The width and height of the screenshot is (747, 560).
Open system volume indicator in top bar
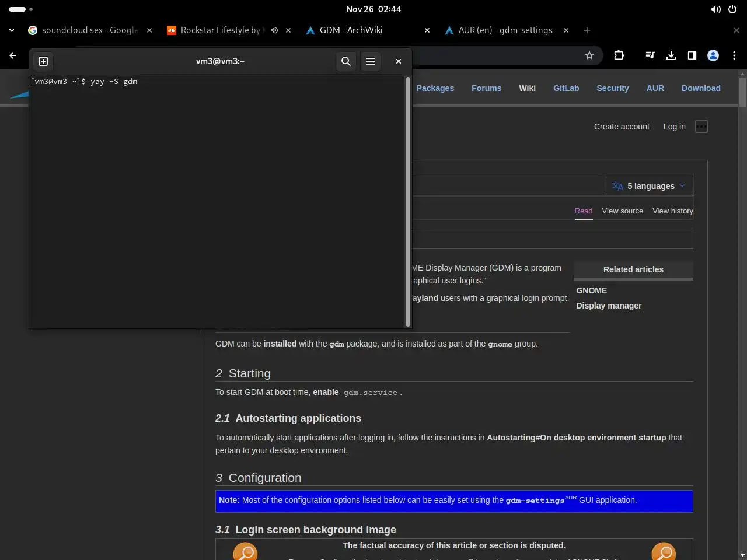(716, 9)
